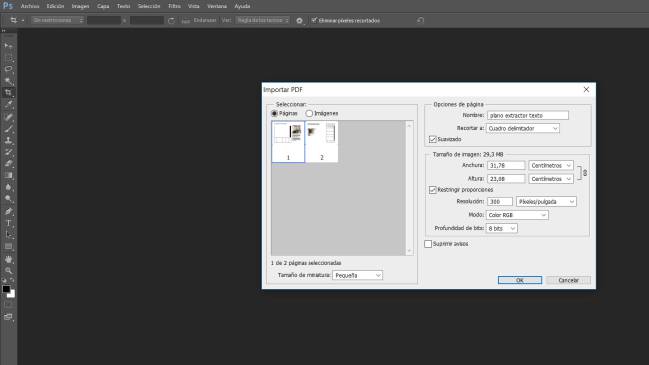Click the background color swatch
Viewport: 649px width, 365px height.
pos(12,295)
